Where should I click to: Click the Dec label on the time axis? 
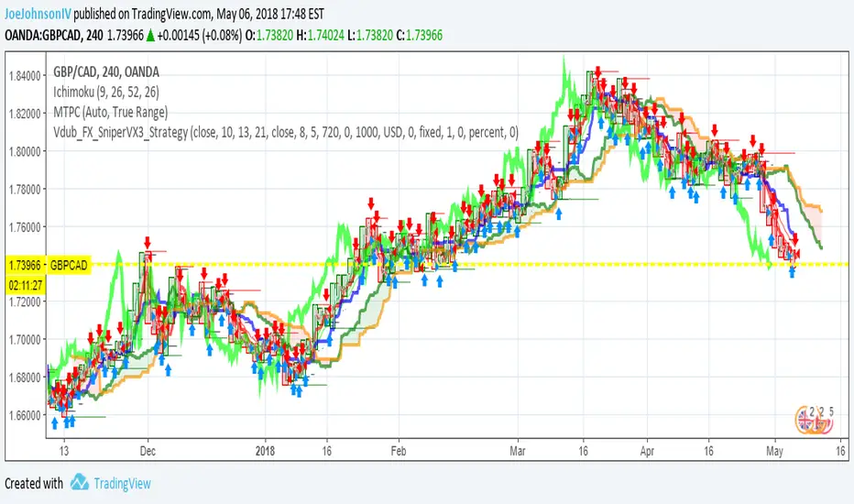[148, 451]
